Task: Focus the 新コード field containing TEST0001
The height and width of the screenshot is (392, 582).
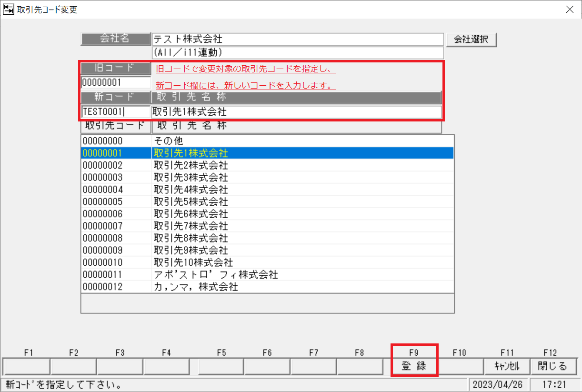Action: click(x=116, y=112)
